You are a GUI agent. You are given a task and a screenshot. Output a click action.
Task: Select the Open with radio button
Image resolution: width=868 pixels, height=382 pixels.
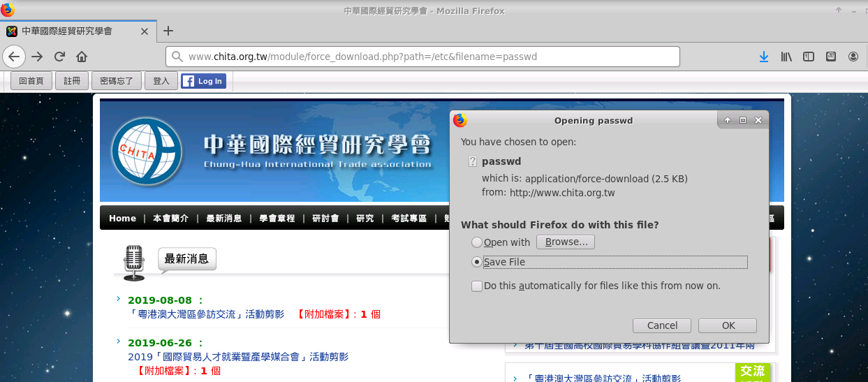coord(477,242)
